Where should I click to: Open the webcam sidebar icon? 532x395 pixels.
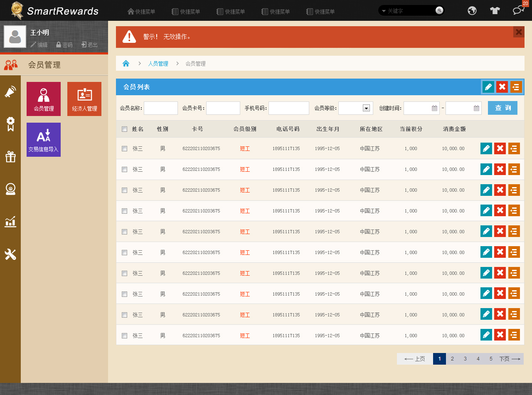coord(10,189)
